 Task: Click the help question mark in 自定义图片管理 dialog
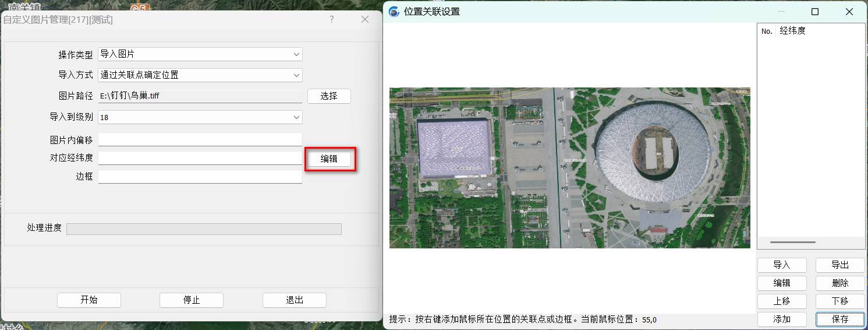pyautogui.click(x=332, y=19)
